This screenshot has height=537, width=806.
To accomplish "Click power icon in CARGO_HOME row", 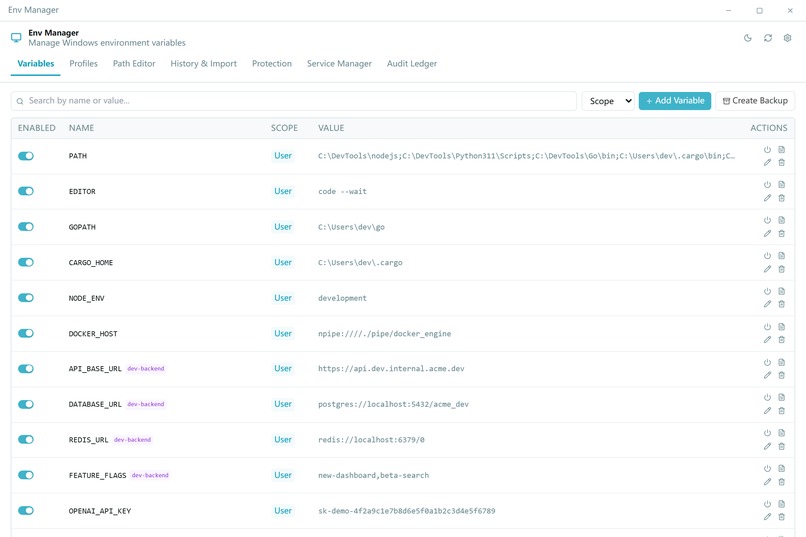I will [767, 255].
